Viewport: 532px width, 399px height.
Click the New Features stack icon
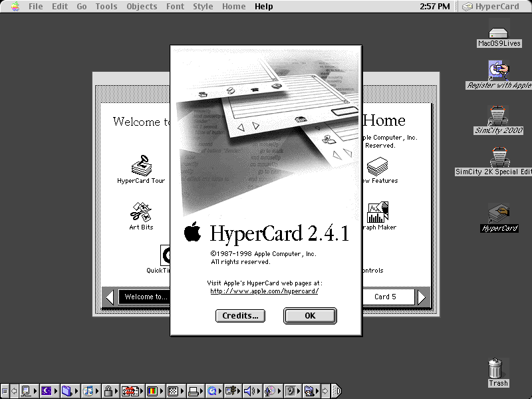377,166
